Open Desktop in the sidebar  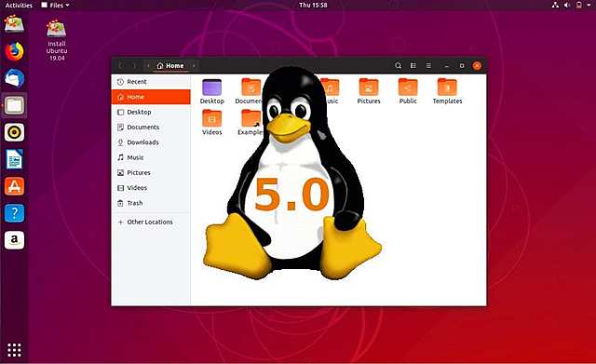coord(151,112)
